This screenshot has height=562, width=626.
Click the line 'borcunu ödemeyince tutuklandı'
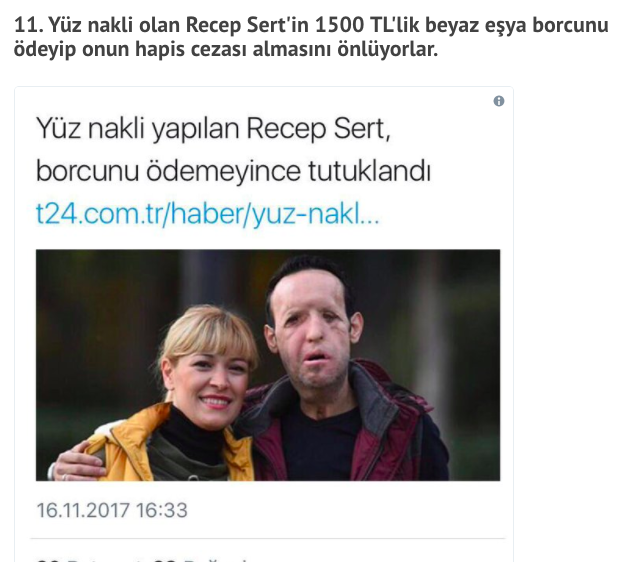pyautogui.click(x=234, y=171)
